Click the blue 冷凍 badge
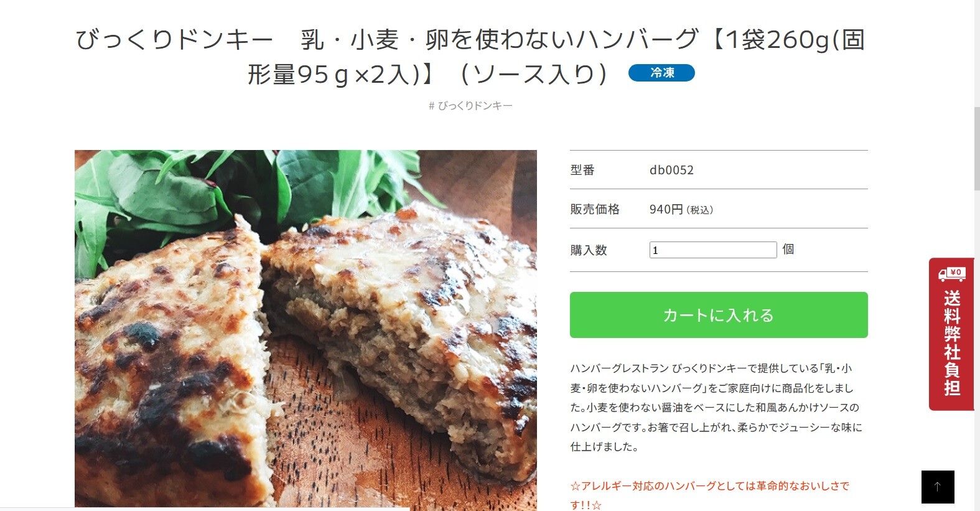This screenshot has height=511, width=980. coord(661,73)
